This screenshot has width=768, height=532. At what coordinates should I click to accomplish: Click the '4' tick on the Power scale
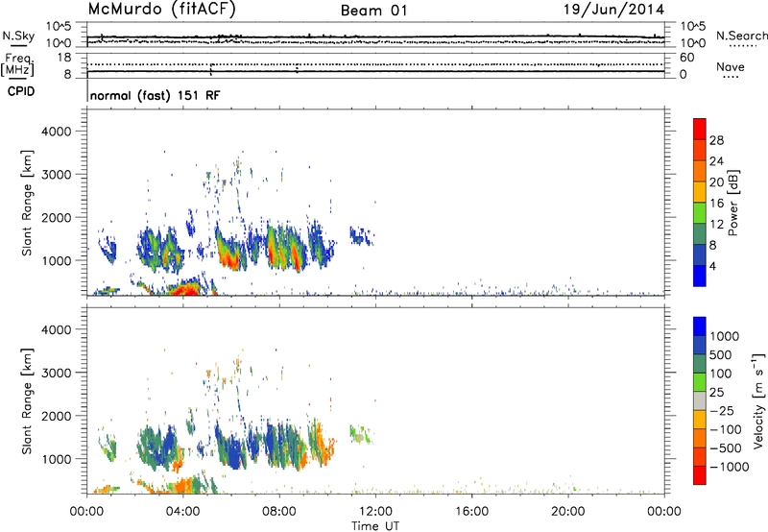(712, 266)
